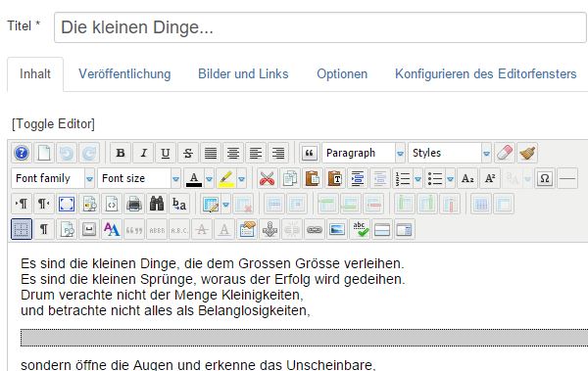
Task: Click the [Toggle Editor] link
Action: [53, 123]
